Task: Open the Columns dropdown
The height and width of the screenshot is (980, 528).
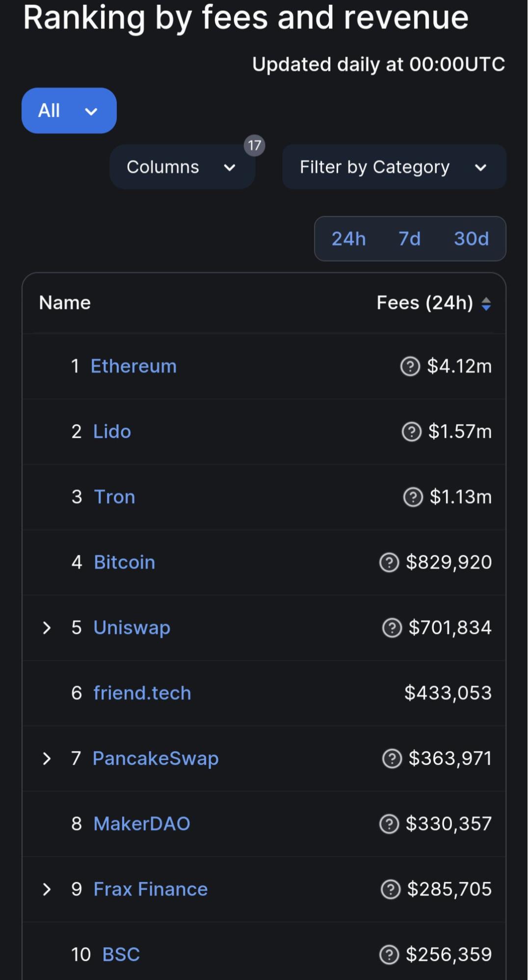Action: pos(182,167)
